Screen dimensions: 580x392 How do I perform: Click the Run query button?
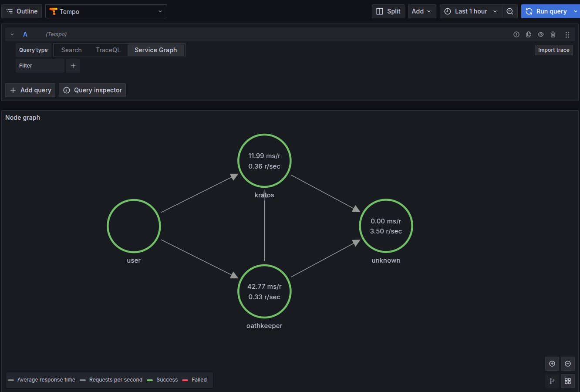(546, 11)
